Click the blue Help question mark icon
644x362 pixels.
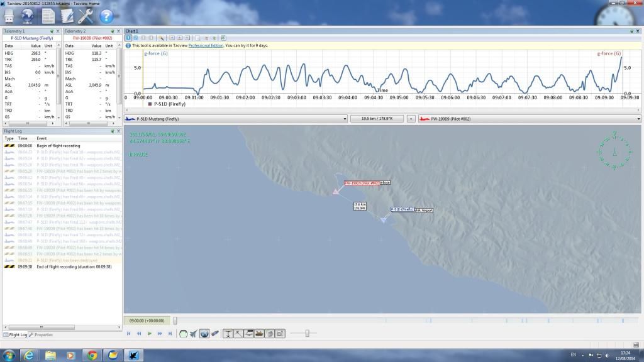pyautogui.click(x=106, y=16)
